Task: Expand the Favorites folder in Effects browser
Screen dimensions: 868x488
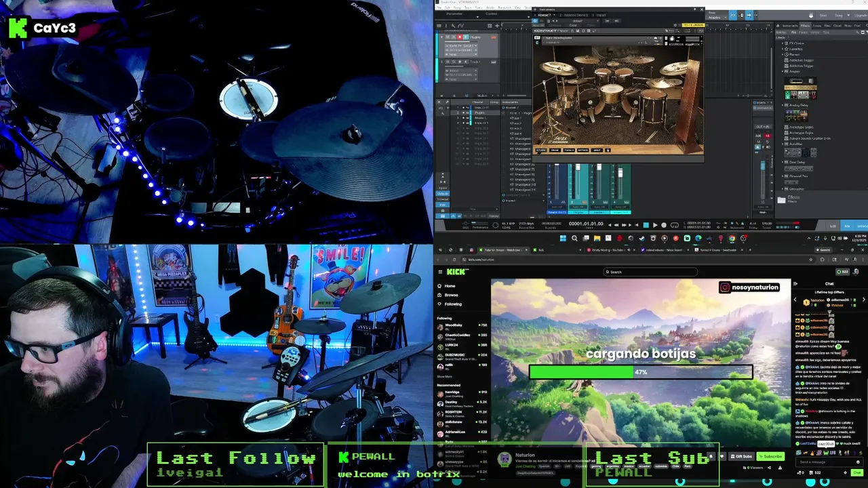Action: [783, 49]
